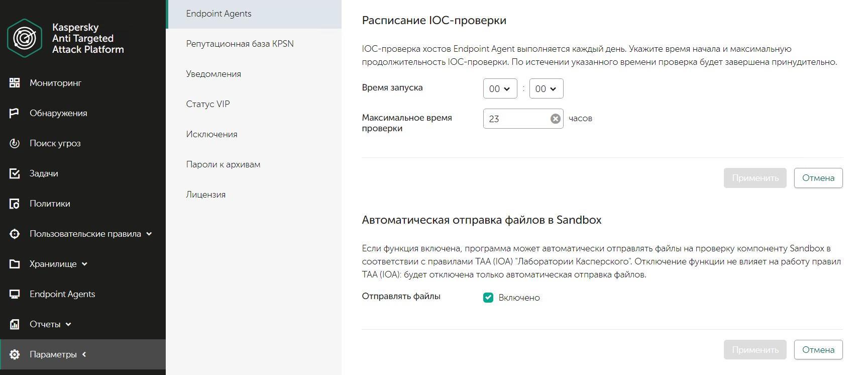Click into the maximum scan hours field
The image size is (868, 375).
click(516, 119)
